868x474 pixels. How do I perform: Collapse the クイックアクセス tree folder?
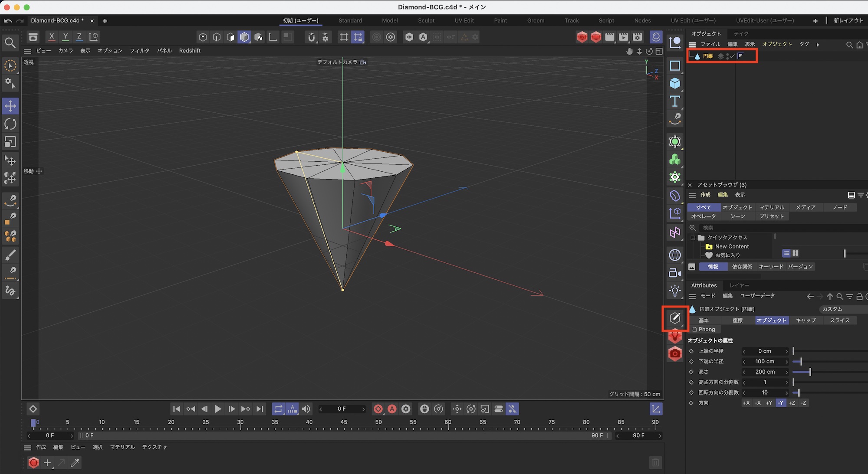point(693,238)
